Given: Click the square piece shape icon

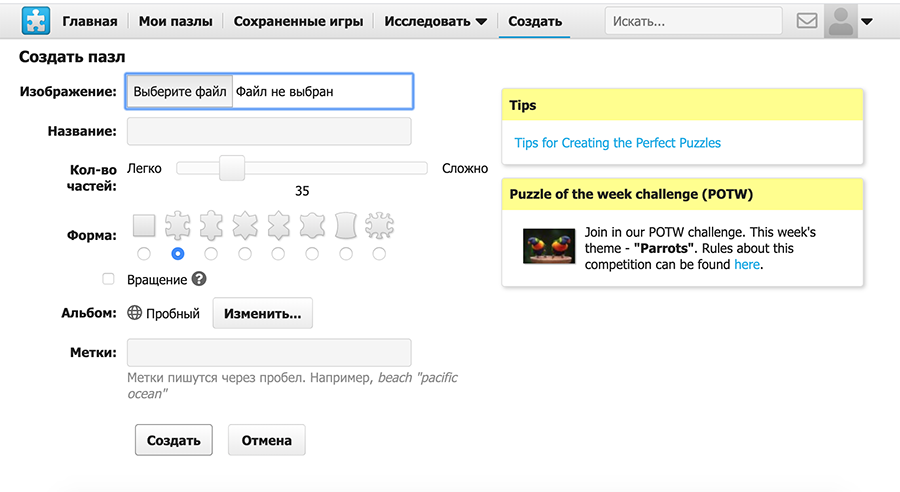Looking at the screenshot, I should click(x=144, y=225).
